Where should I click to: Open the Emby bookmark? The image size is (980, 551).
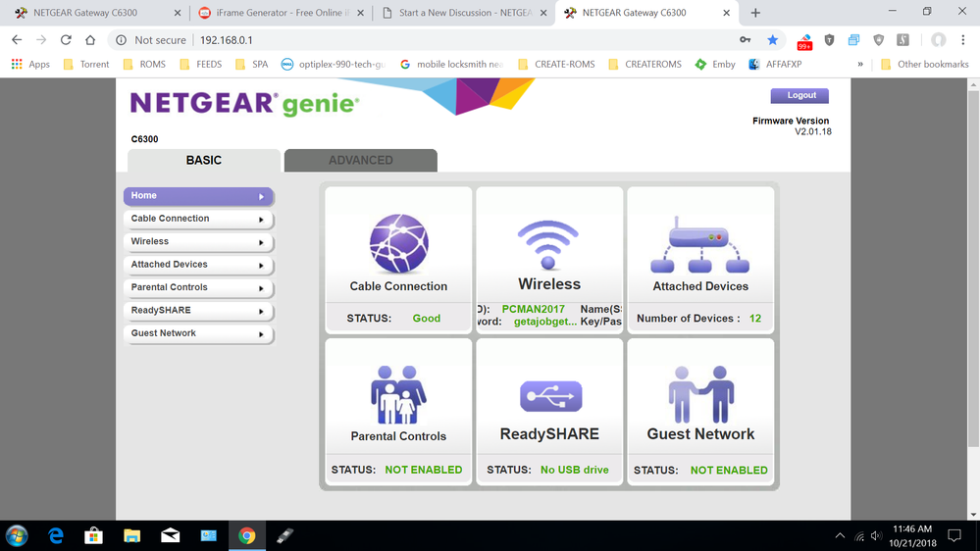[715, 65]
